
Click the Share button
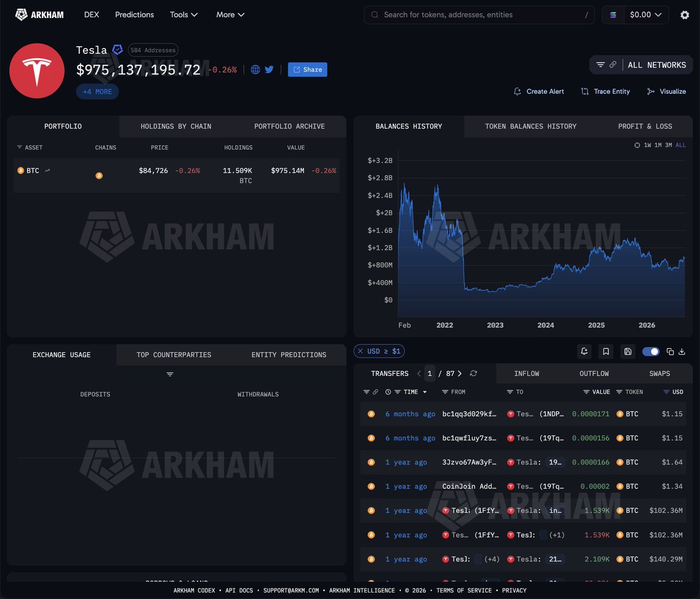tap(307, 69)
